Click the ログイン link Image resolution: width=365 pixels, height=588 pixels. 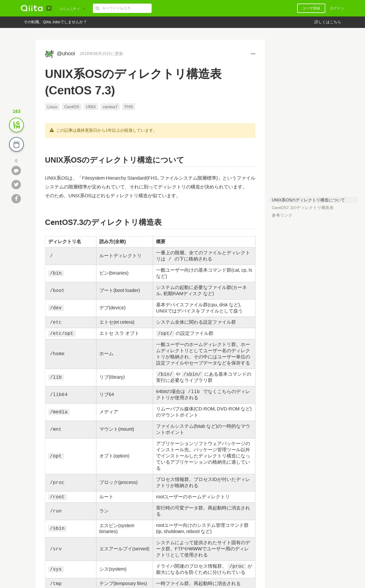[x=337, y=8]
